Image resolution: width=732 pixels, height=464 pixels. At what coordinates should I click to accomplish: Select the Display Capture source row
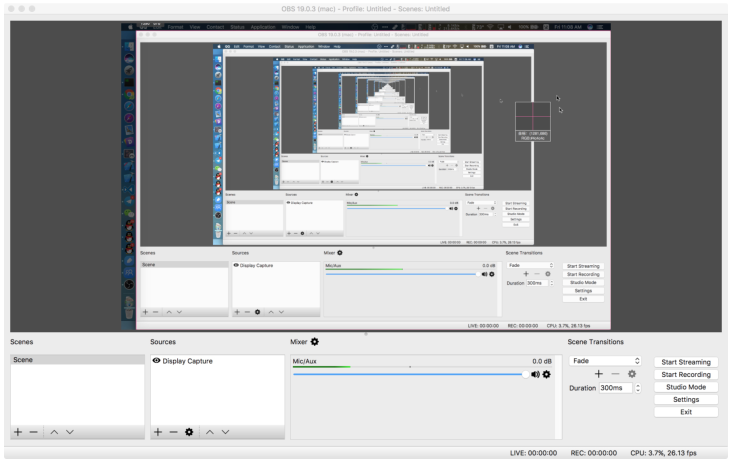(217, 361)
